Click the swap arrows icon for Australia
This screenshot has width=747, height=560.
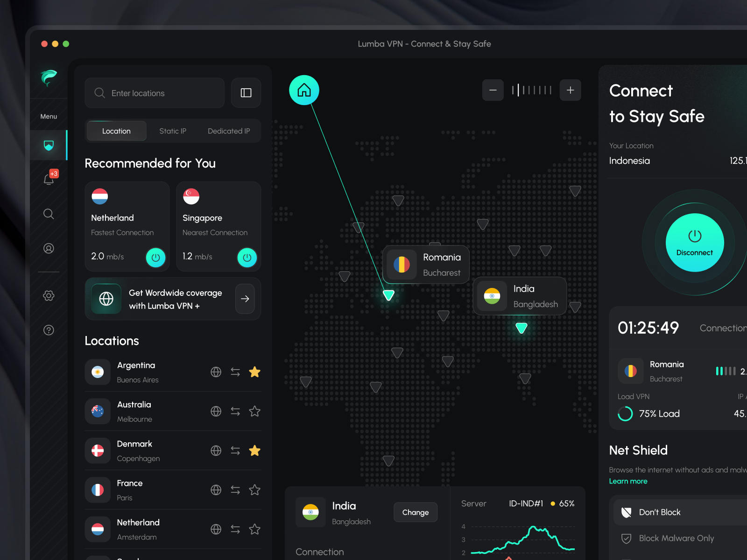[x=235, y=411]
